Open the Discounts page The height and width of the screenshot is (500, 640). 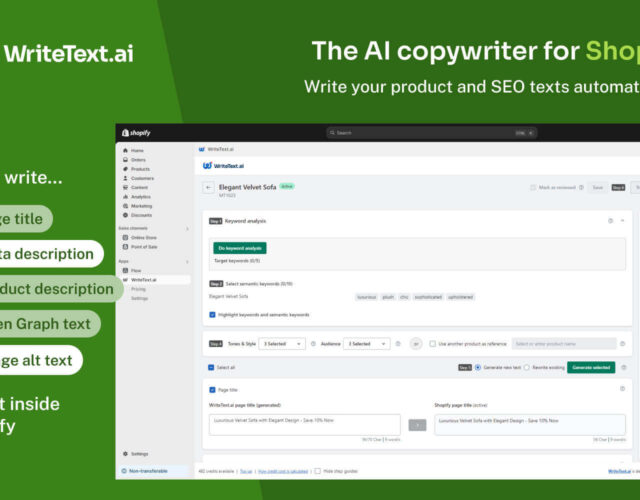(141, 215)
